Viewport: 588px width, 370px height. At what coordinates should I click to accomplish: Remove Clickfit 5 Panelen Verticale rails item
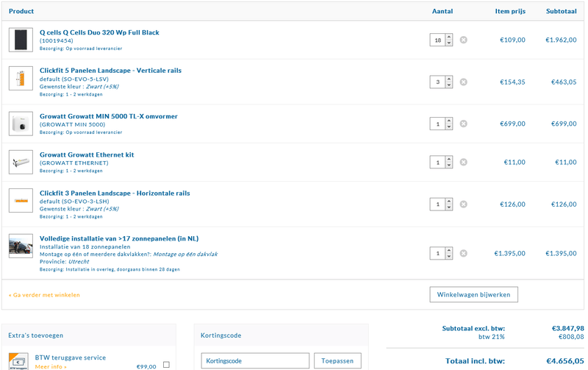pos(463,82)
